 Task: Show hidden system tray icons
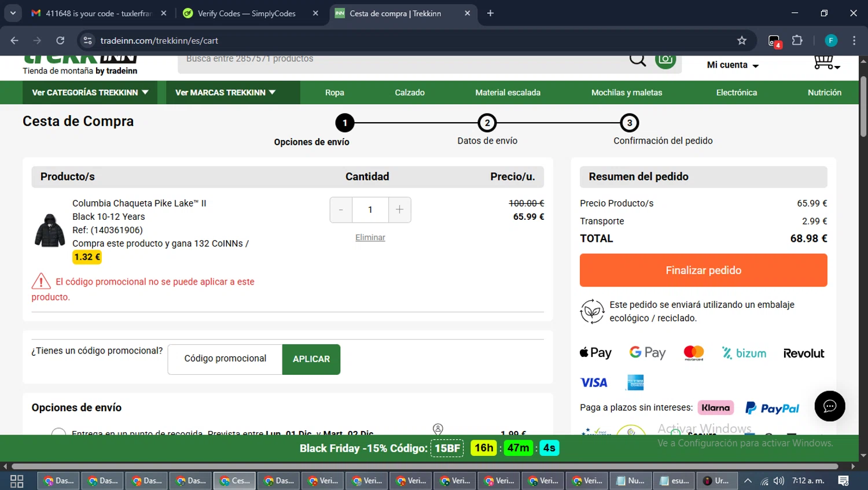[x=748, y=481]
